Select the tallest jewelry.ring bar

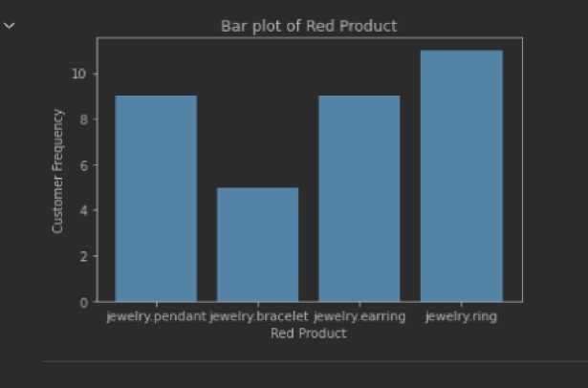tap(461, 176)
